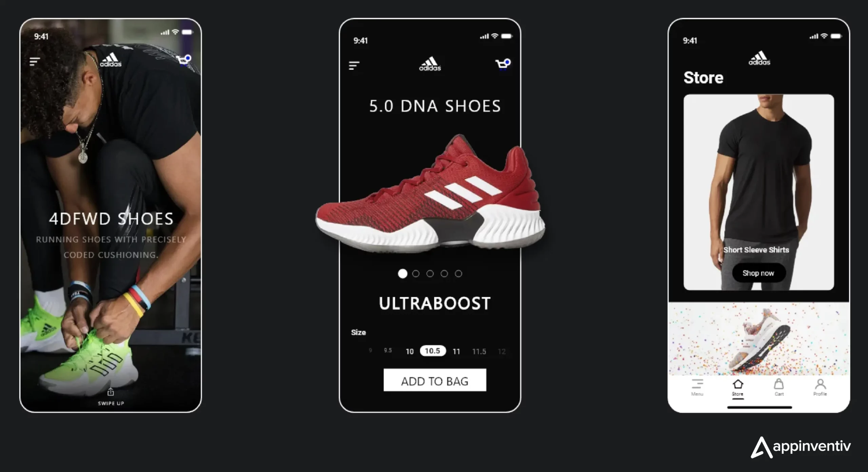Screen dimensions: 868x472
Task: Click Shop now on Short Sleeve Shirts
Action: coord(758,273)
